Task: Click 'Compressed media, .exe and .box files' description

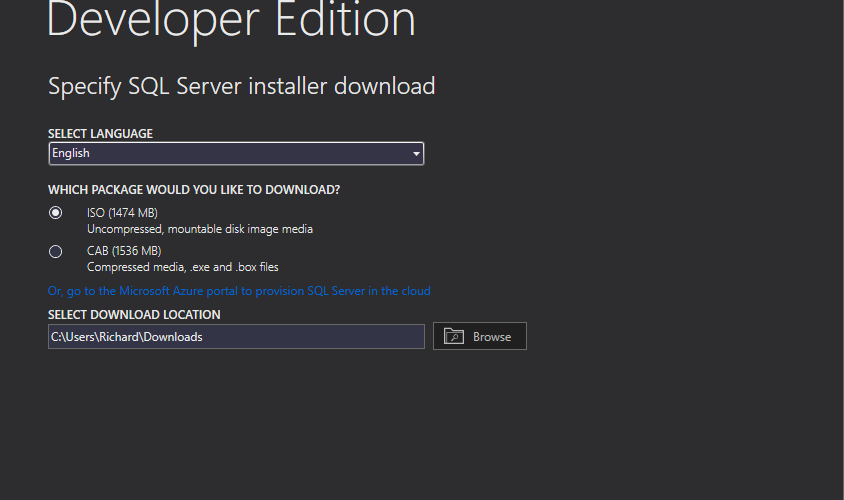Action: click(183, 267)
